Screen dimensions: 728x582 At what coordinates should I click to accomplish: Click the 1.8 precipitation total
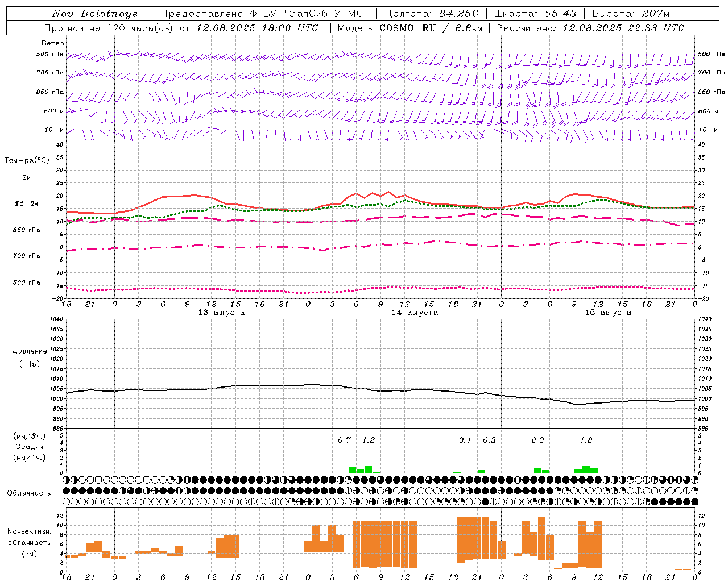coord(586,440)
